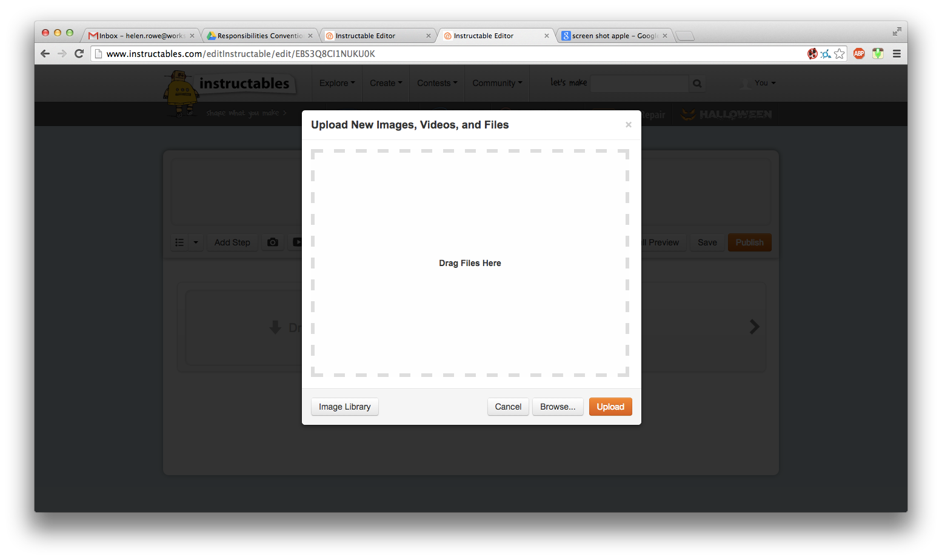Select the video embed tool
This screenshot has height=560, width=942.
coord(298,242)
